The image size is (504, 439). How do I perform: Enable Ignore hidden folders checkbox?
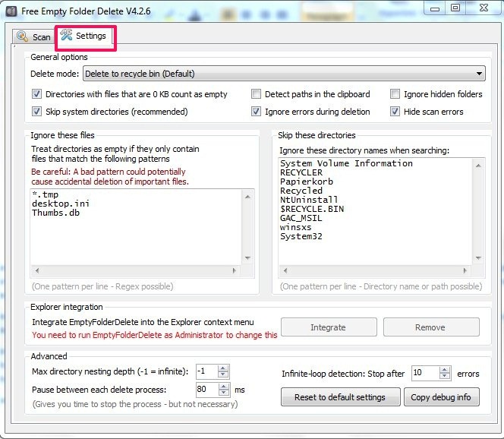pyautogui.click(x=395, y=94)
